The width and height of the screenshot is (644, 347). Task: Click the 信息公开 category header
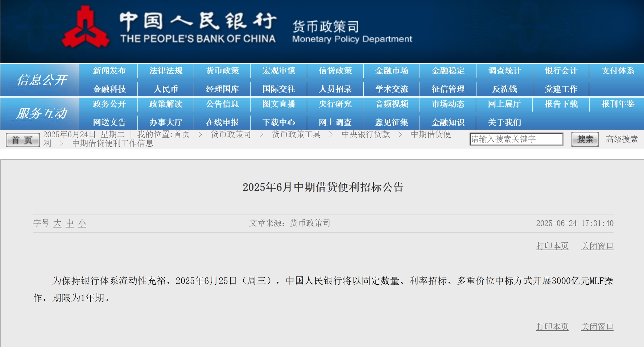click(42, 80)
